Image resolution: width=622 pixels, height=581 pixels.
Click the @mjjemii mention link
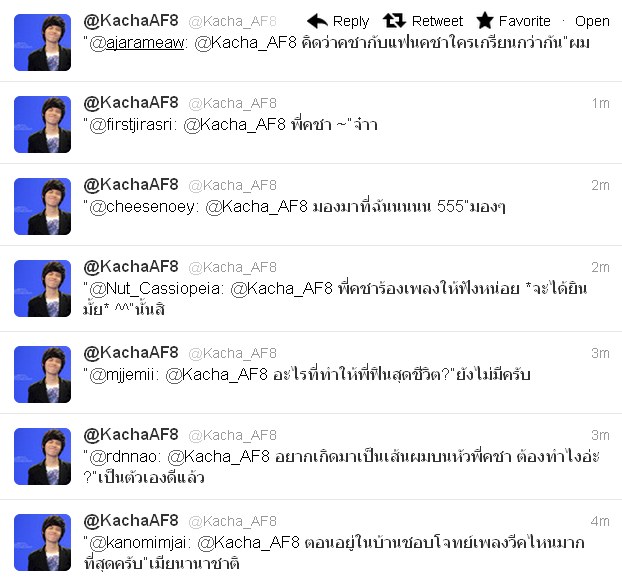pyautogui.click(x=122, y=375)
